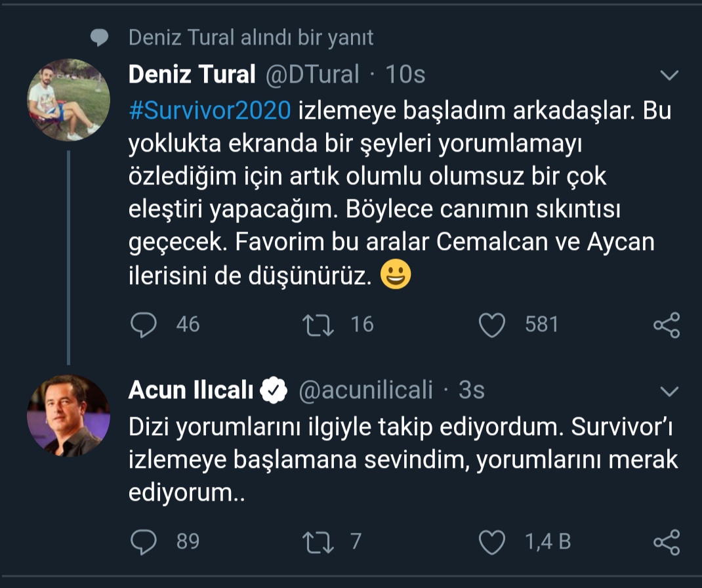Open the @DTural handle
This screenshot has height=588, width=702.
312,75
